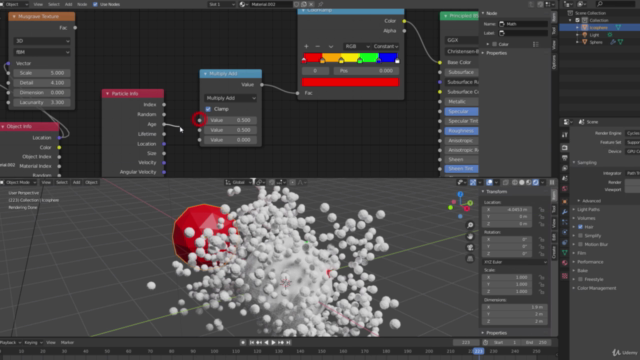Click the ColorRamp gradient bar
This screenshot has height=360, width=640.
(350, 58)
